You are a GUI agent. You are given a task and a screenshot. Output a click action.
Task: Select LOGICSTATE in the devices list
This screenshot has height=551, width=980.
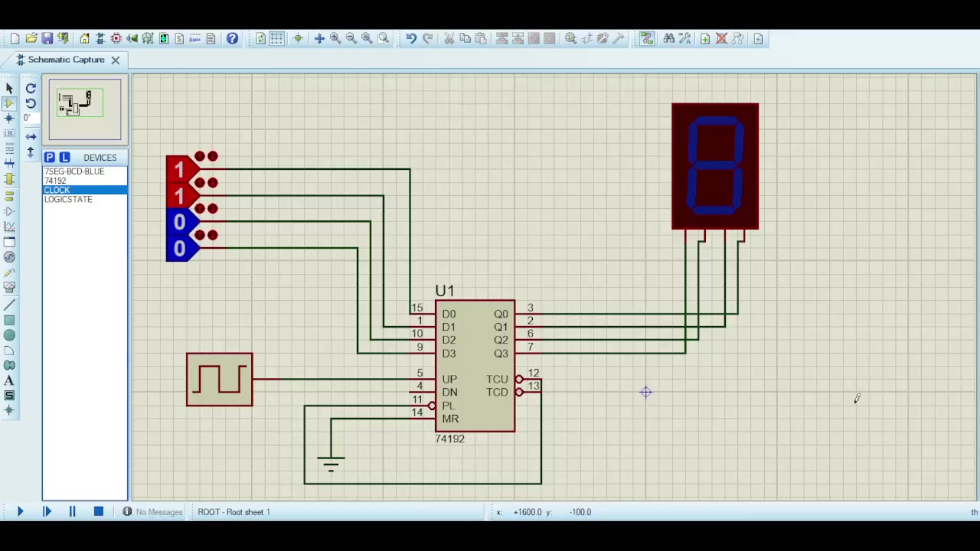[68, 199]
